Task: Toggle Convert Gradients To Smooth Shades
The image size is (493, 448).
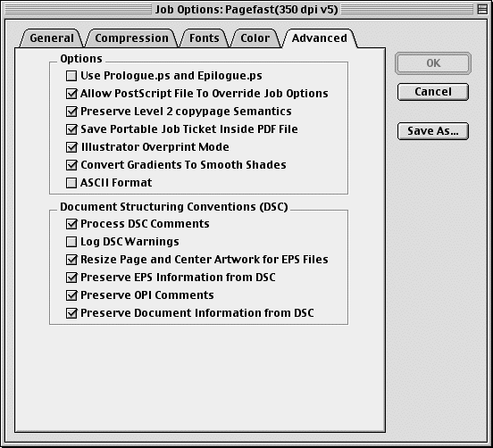Action: click(71, 165)
